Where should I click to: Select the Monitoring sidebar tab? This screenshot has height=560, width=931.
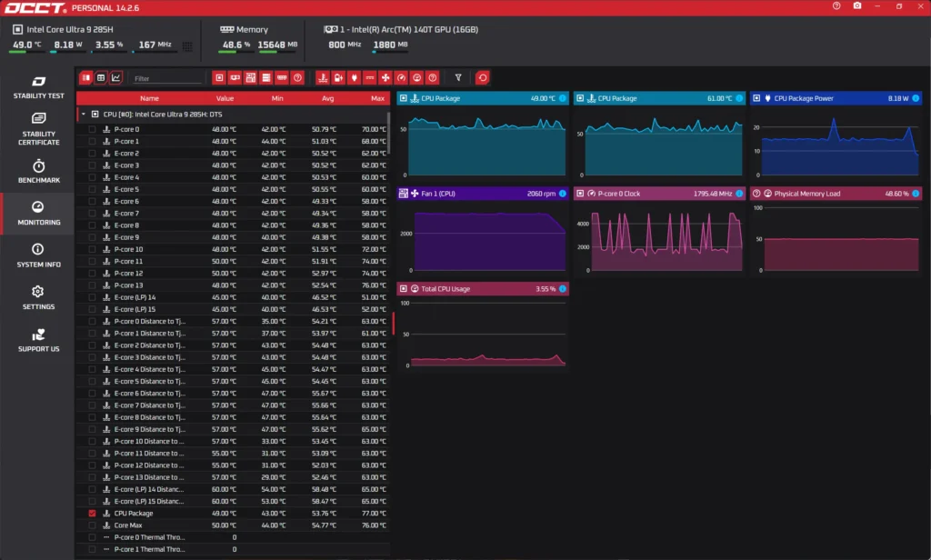(38, 214)
